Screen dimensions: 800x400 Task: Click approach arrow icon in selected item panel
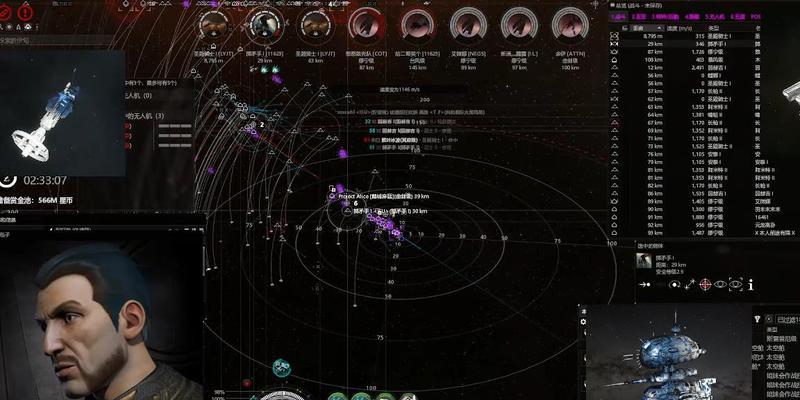click(x=645, y=284)
